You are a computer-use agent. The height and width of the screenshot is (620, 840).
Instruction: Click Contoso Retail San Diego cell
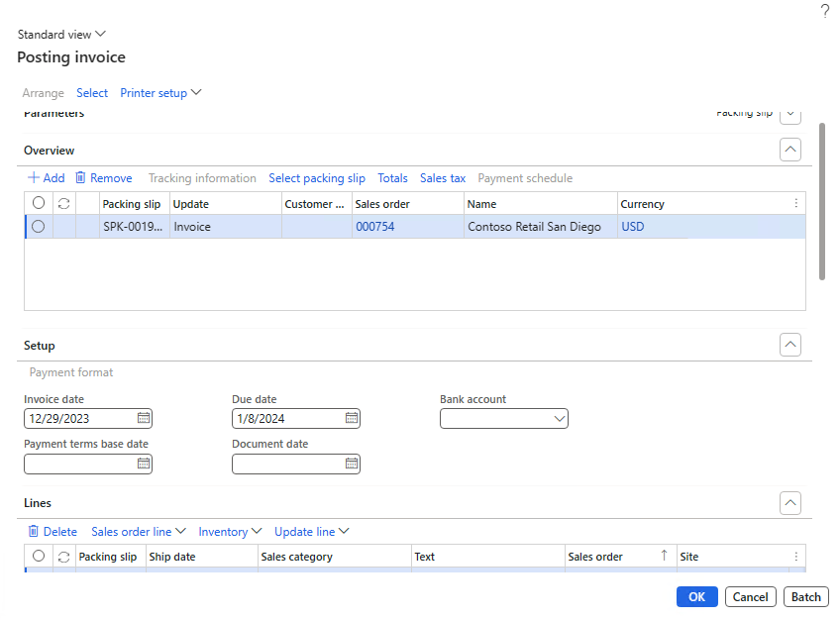click(x=541, y=227)
